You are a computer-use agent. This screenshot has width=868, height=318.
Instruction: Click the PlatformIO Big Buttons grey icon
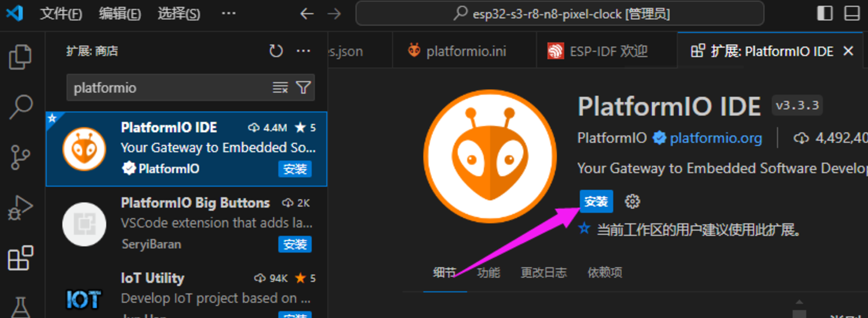[84, 224]
